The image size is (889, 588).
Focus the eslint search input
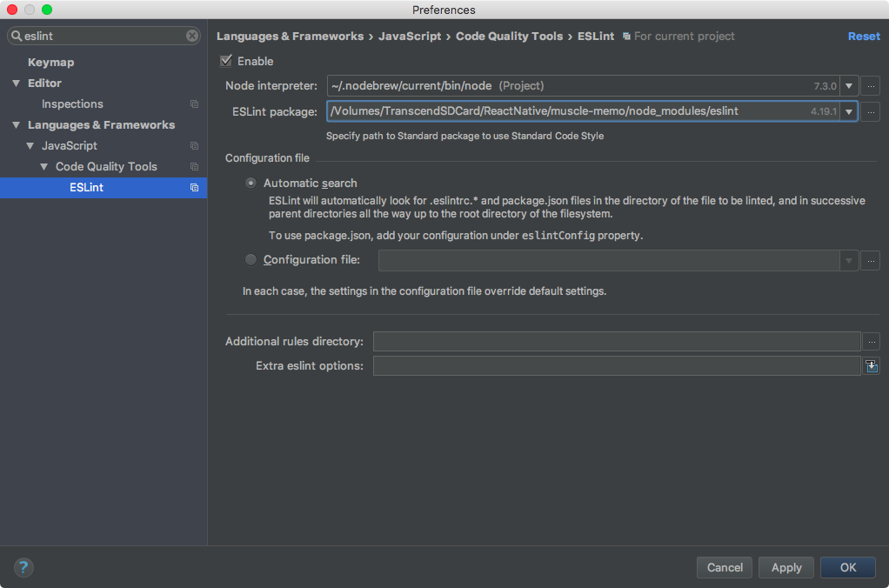coord(104,36)
